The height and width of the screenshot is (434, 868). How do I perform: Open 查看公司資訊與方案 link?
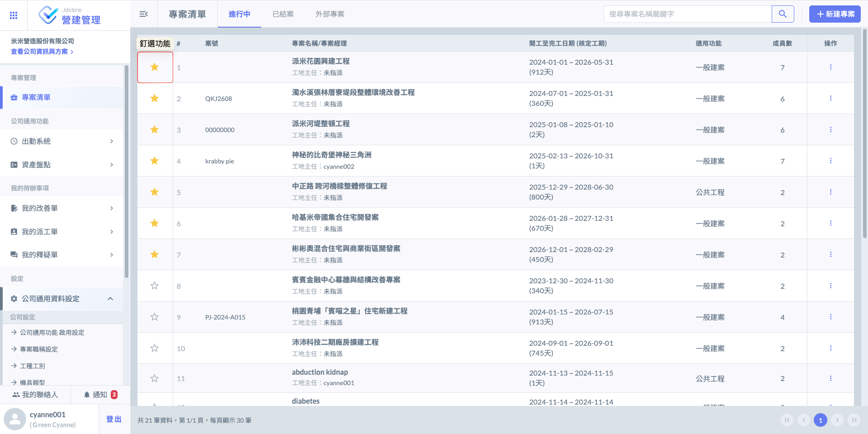pyautogui.click(x=42, y=52)
